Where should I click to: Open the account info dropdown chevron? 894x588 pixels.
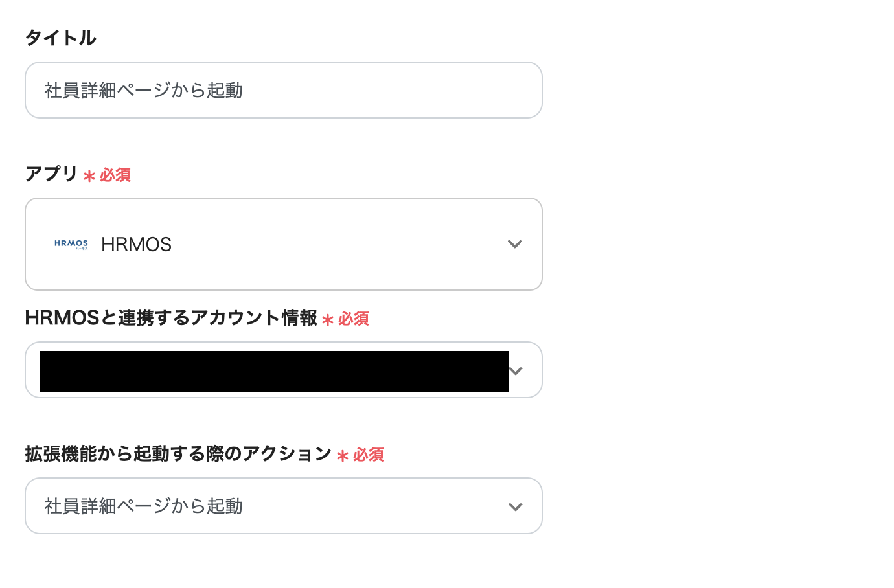point(517,371)
